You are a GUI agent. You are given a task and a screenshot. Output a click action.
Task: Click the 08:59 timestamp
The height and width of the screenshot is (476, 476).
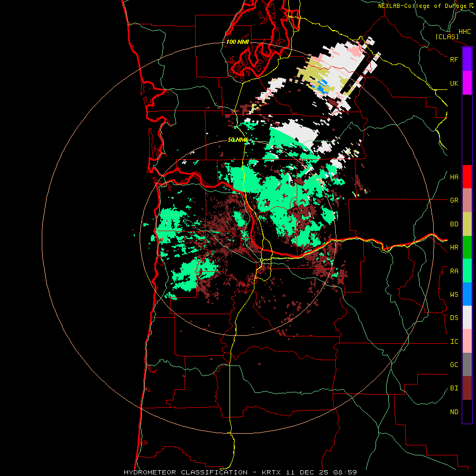pyautogui.click(x=344, y=472)
